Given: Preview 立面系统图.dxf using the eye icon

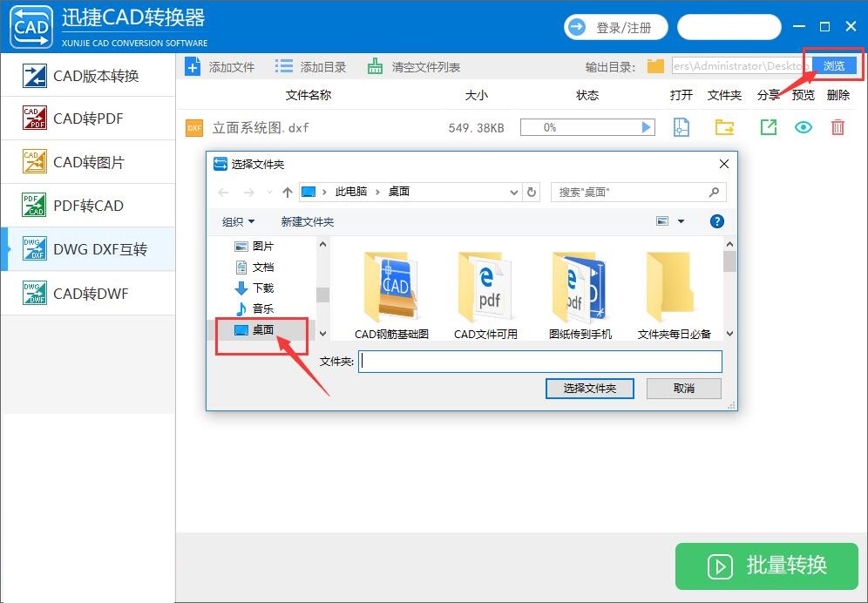Looking at the screenshot, I should coord(804,127).
